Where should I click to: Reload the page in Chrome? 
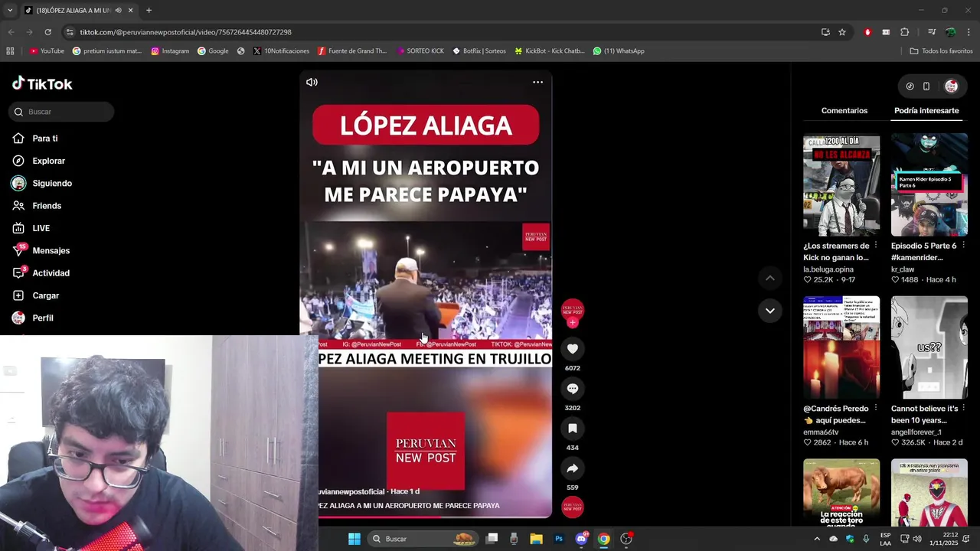[47, 32]
